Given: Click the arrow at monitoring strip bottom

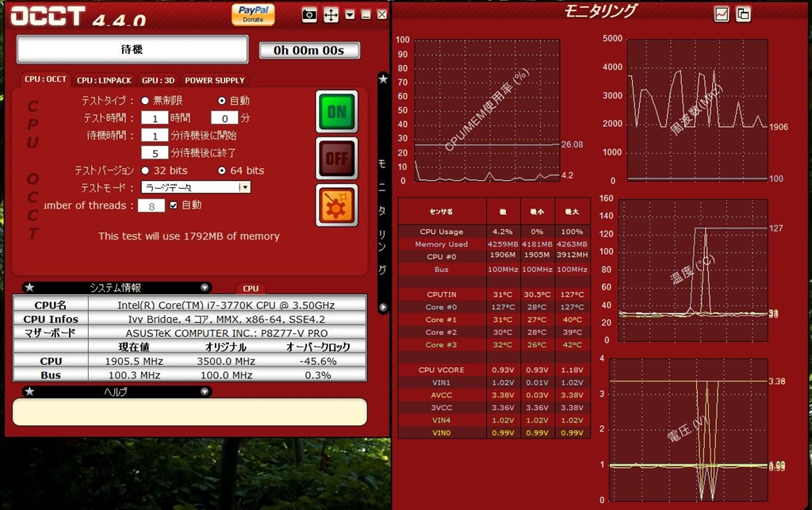Looking at the screenshot, I should [x=383, y=307].
